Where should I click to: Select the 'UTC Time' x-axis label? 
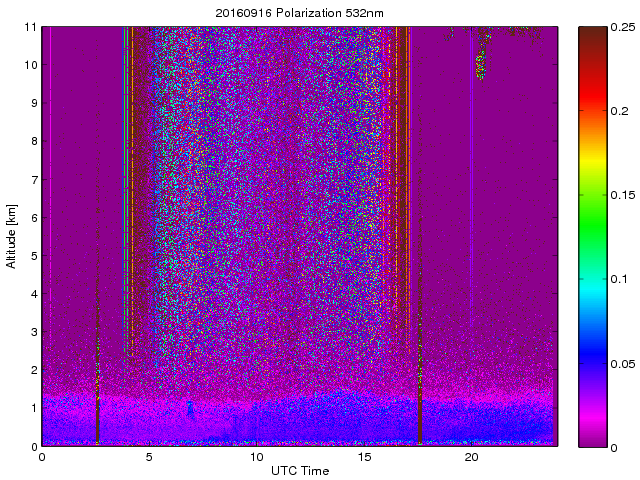pos(299,470)
